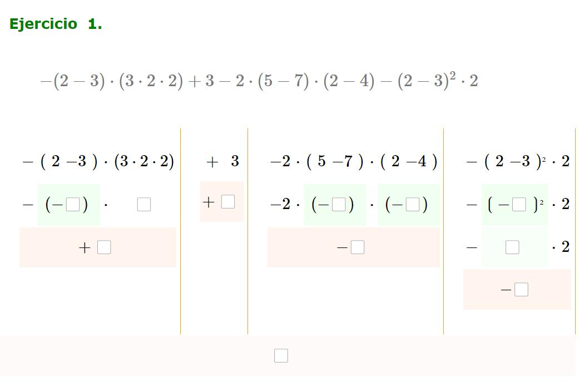Click the box replacing (2−4) in third column
This screenshot has height=392, width=584.
pyautogui.click(x=412, y=205)
